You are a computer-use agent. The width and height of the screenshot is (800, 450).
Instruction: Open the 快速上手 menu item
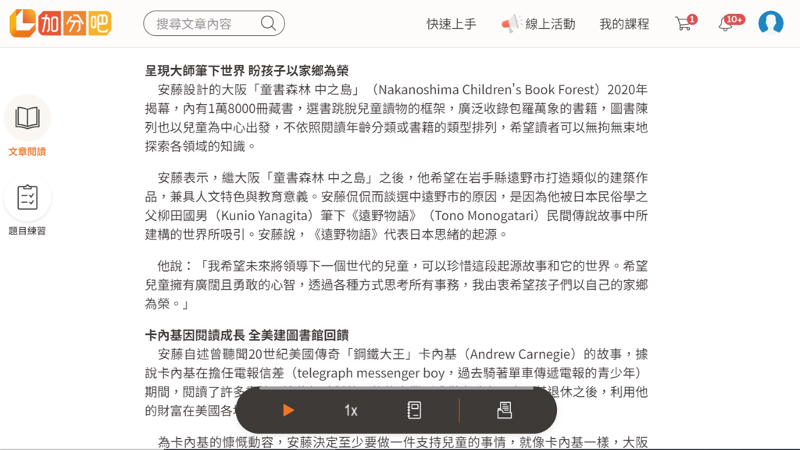[x=451, y=24]
